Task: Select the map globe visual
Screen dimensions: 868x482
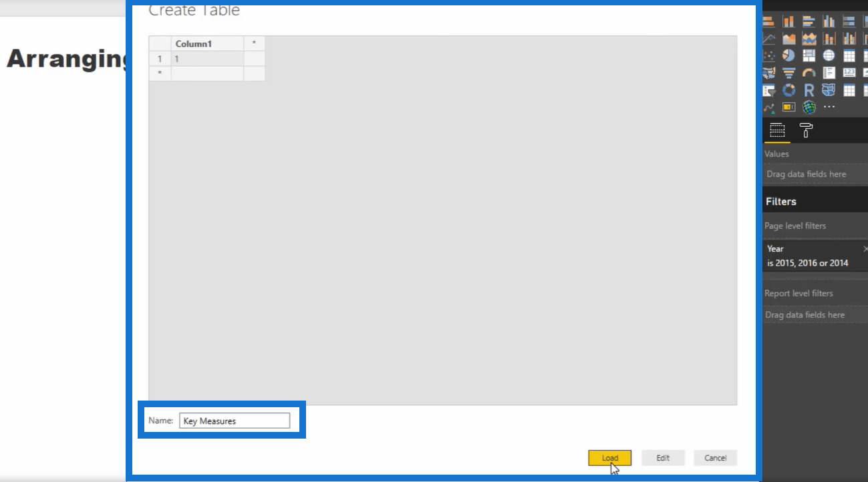Action: [x=829, y=55]
